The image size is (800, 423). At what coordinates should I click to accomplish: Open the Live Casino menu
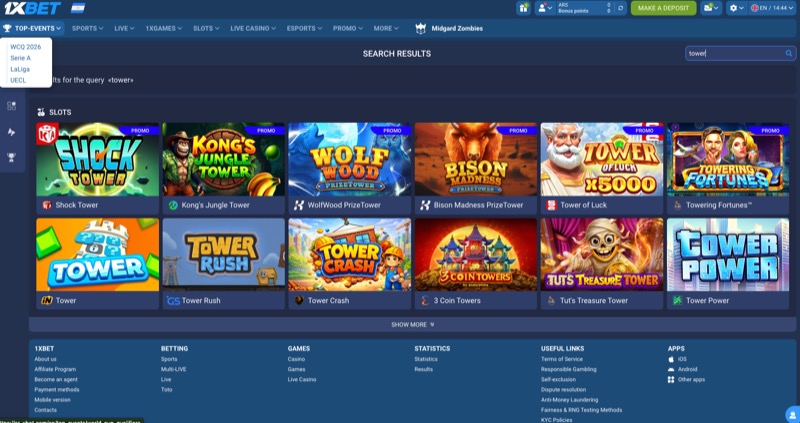(x=253, y=29)
